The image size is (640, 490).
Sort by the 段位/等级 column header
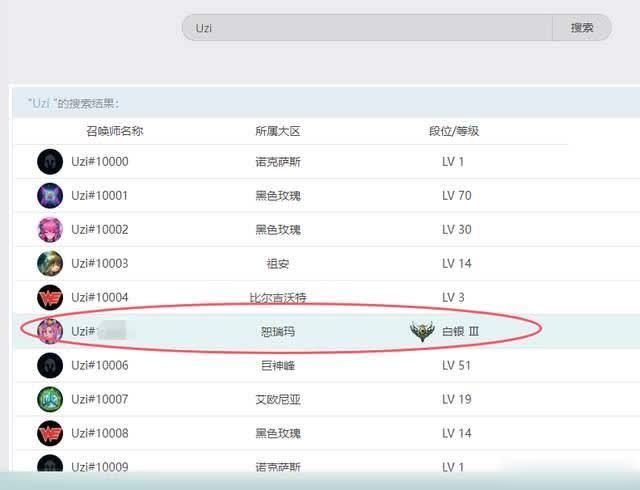tap(452, 131)
